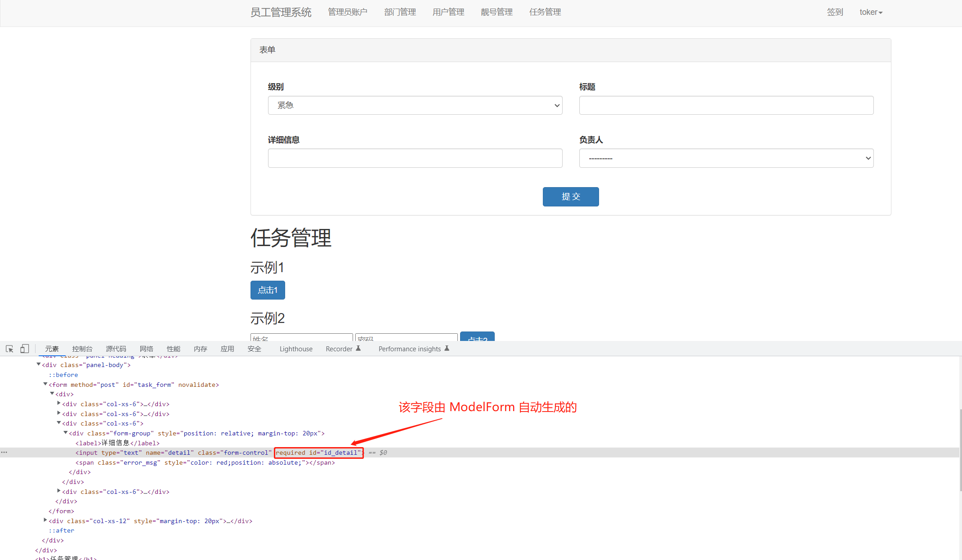The width and height of the screenshot is (962, 560).
Task: Click the 点击1 button
Action: point(268,290)
